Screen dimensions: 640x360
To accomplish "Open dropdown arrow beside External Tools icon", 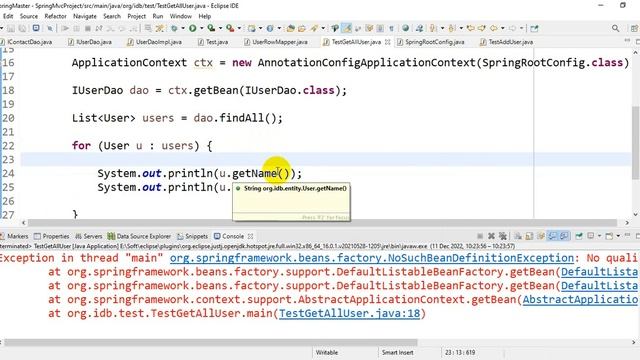I will pos(239,28).
